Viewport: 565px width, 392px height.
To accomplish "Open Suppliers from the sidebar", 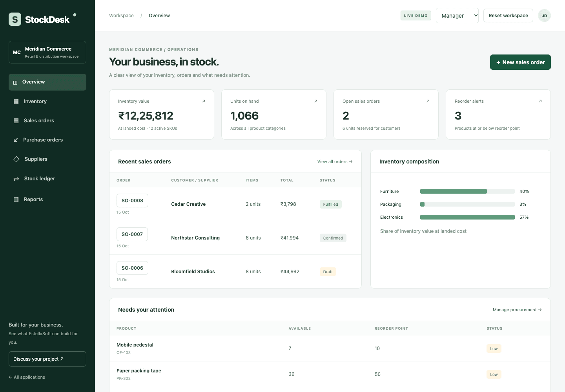I will pos(47,159).
